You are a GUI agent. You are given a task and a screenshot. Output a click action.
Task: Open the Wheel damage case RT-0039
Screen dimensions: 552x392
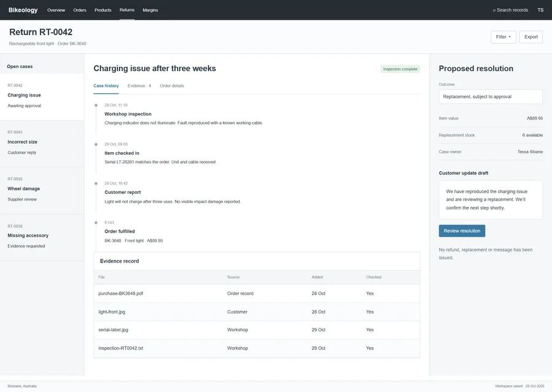(x=42, y=190)
